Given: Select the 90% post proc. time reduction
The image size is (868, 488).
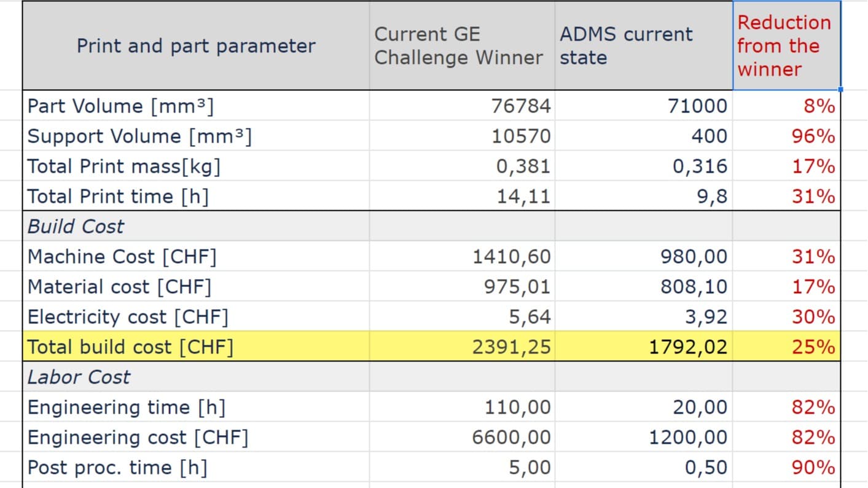Looking at the screenshot, I should [812, 467].
